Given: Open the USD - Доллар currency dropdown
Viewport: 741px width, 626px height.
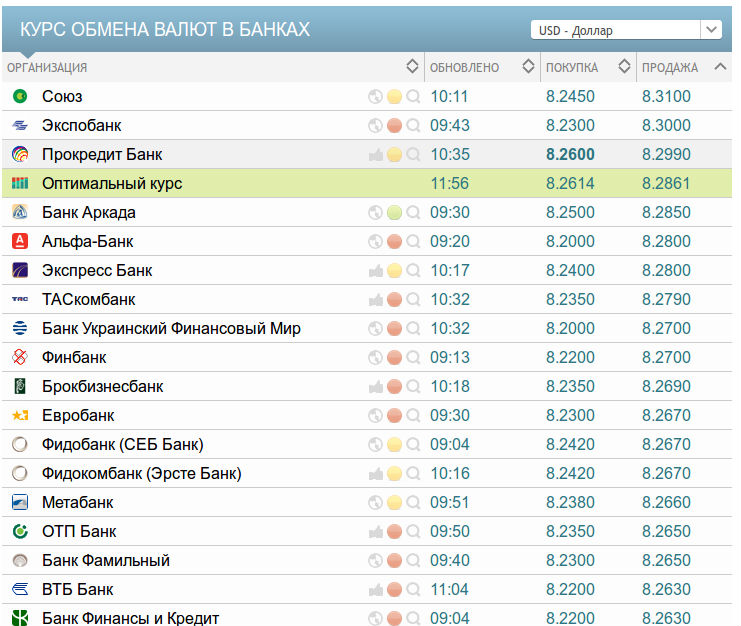Looking at the screenshot, I should coord(626,30).
